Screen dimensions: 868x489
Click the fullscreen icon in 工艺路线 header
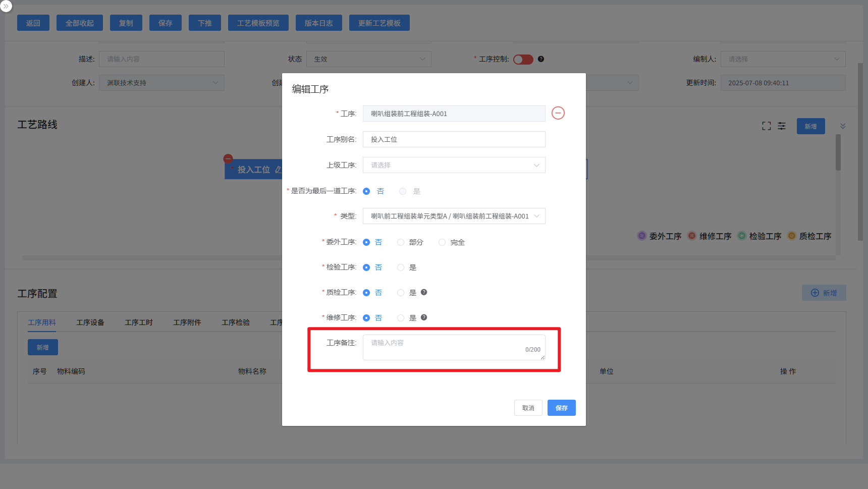(x=766, y=126)
